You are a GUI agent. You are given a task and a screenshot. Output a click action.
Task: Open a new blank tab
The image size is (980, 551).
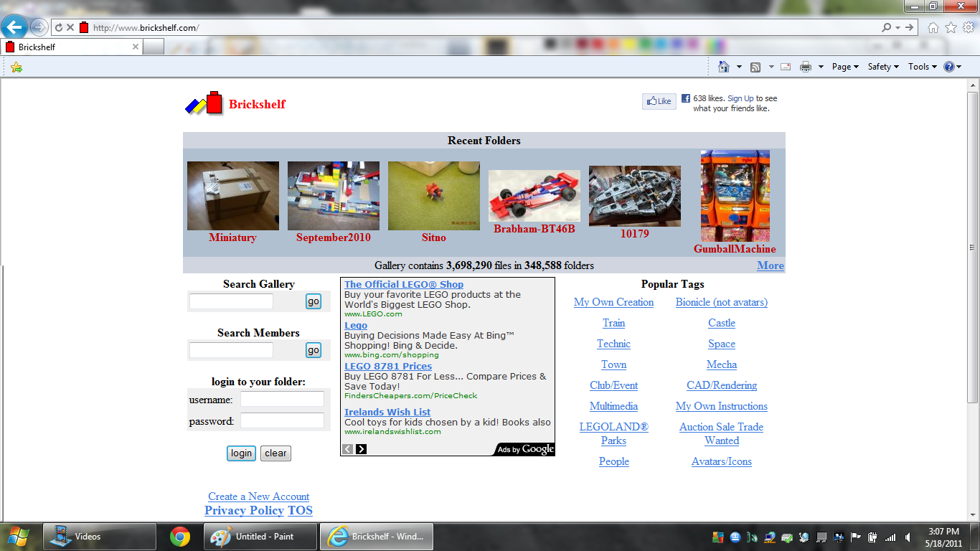[x=154, y=47]
